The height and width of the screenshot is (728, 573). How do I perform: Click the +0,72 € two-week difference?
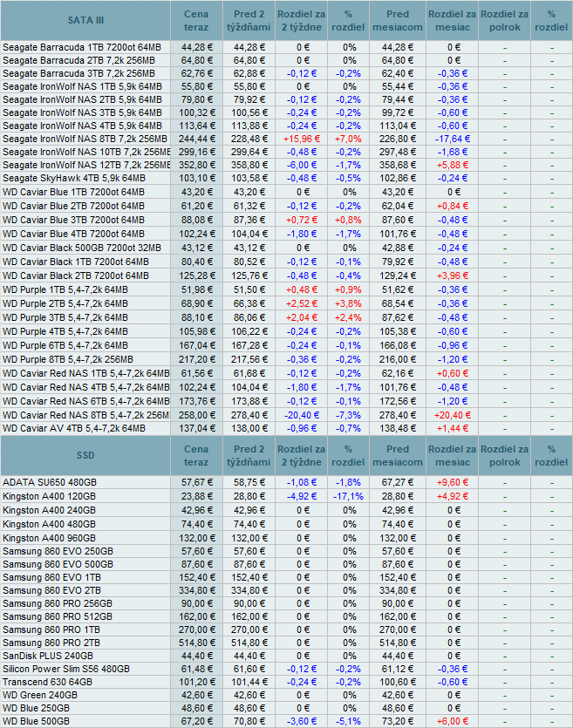coord(302,220)
